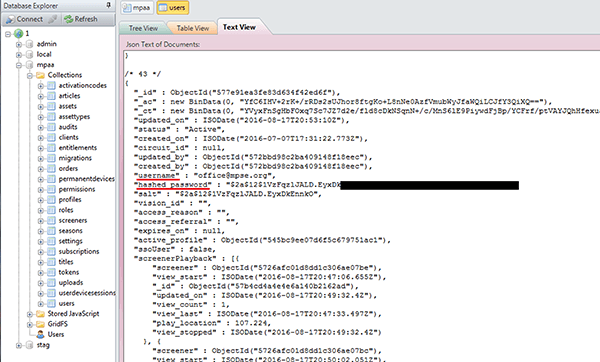Click the roles collection icon
The width and height of the screenshot is (600, 362).
(51, 210)
